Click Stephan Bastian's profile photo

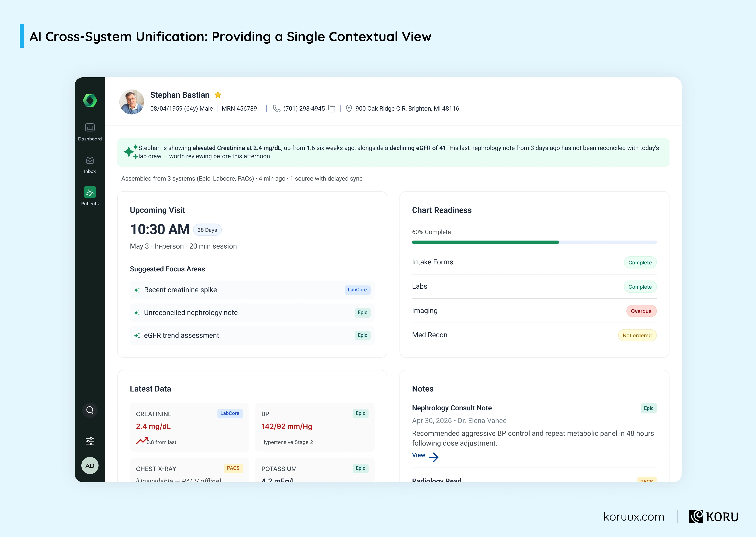tap(132, 102)
